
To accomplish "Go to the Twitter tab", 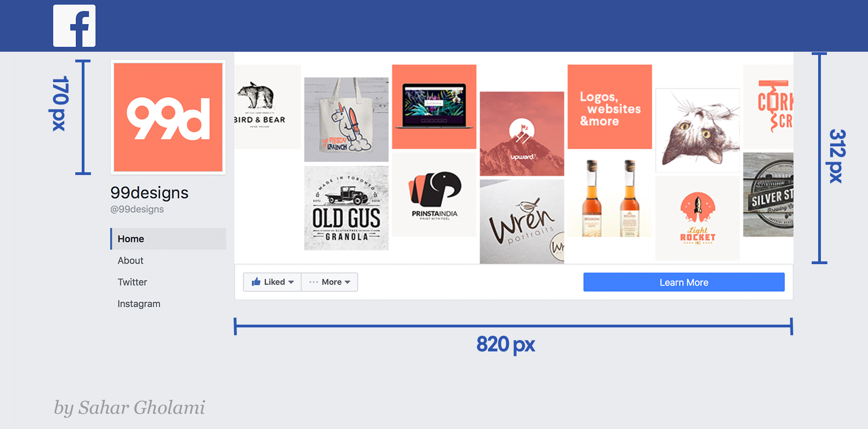I will coord(132,282).
